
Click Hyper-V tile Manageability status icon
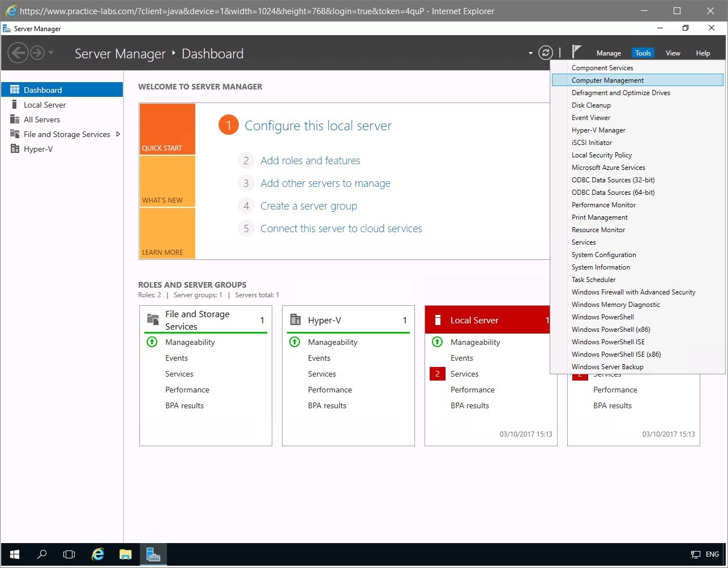coord(294,342)
